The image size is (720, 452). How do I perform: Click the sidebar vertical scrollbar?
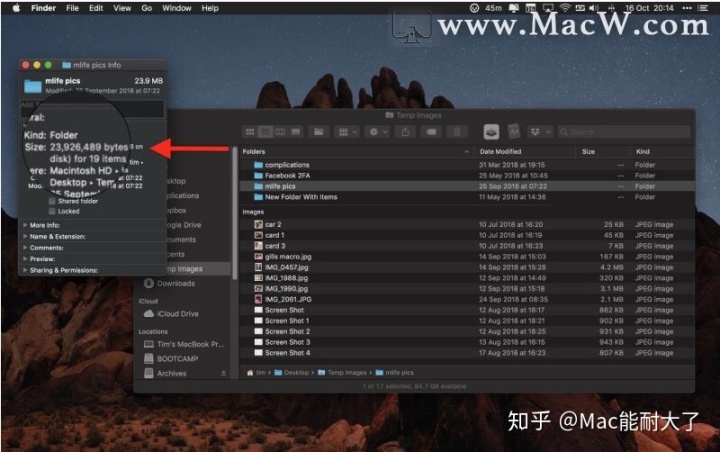click(235, 214)
